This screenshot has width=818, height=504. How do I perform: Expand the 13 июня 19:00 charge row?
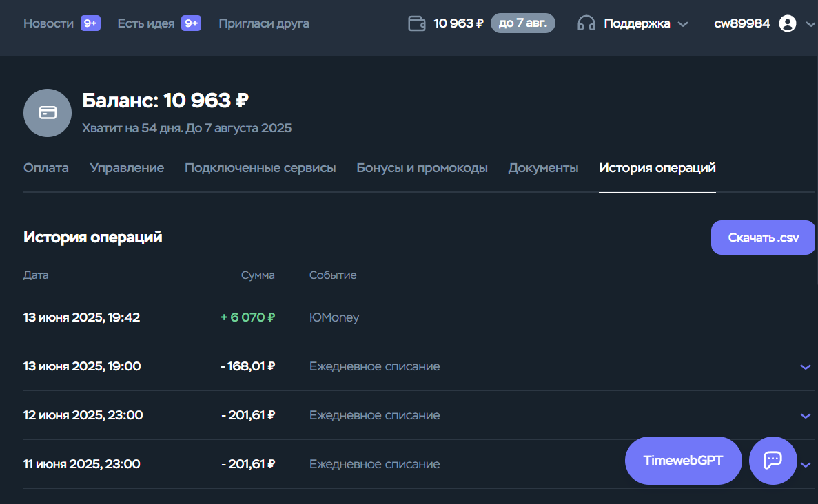pyautogui.click(x=806, y=367)
